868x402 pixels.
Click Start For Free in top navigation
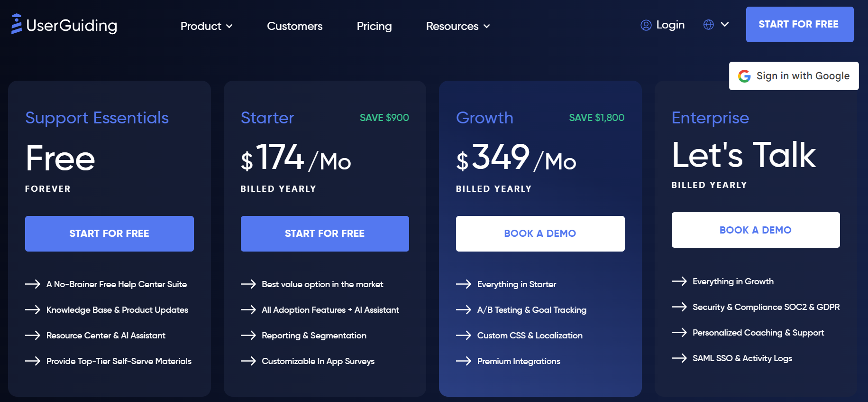click(x=800, y=24)
